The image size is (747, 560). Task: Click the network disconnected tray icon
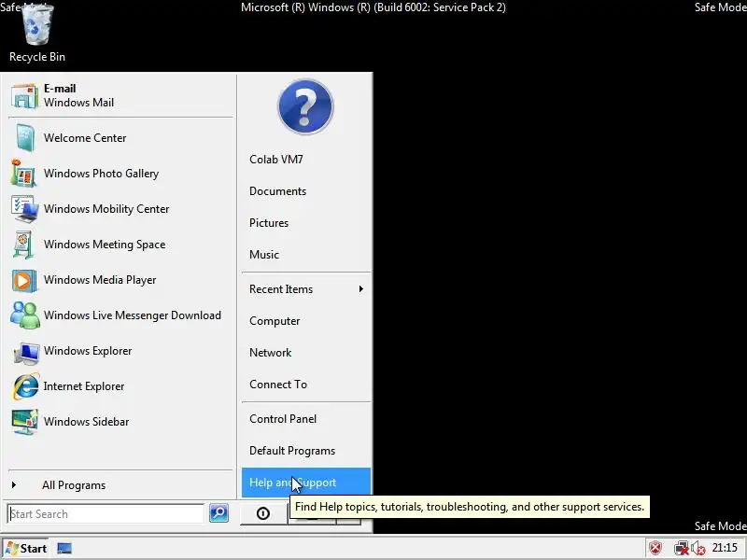682,549
